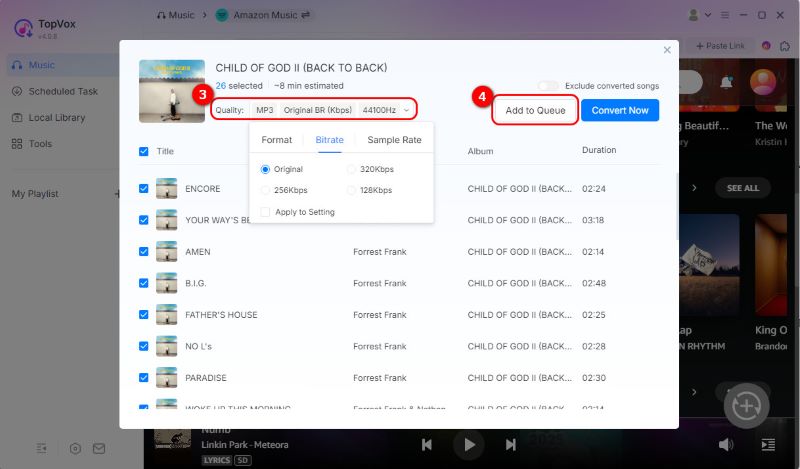The height and width of the screenshot is (469, 800).
Task: Click the TopVox logo icon
Action: pos(23,28)
